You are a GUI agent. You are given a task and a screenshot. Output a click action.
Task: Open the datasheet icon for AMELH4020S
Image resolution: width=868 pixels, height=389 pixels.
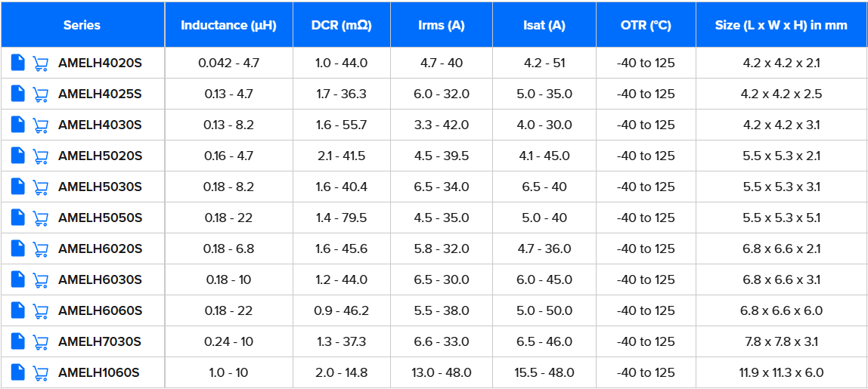click(x=18, y=63)
